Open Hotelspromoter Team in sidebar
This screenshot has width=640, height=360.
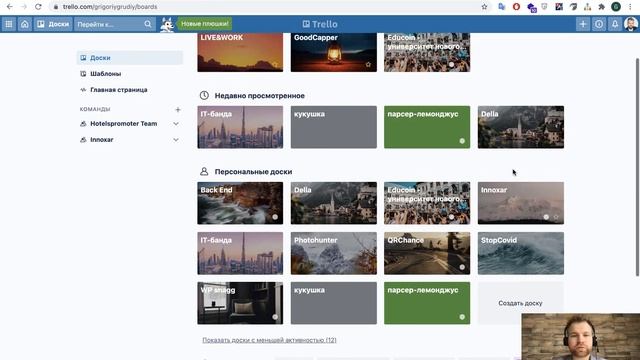point(124,123)
